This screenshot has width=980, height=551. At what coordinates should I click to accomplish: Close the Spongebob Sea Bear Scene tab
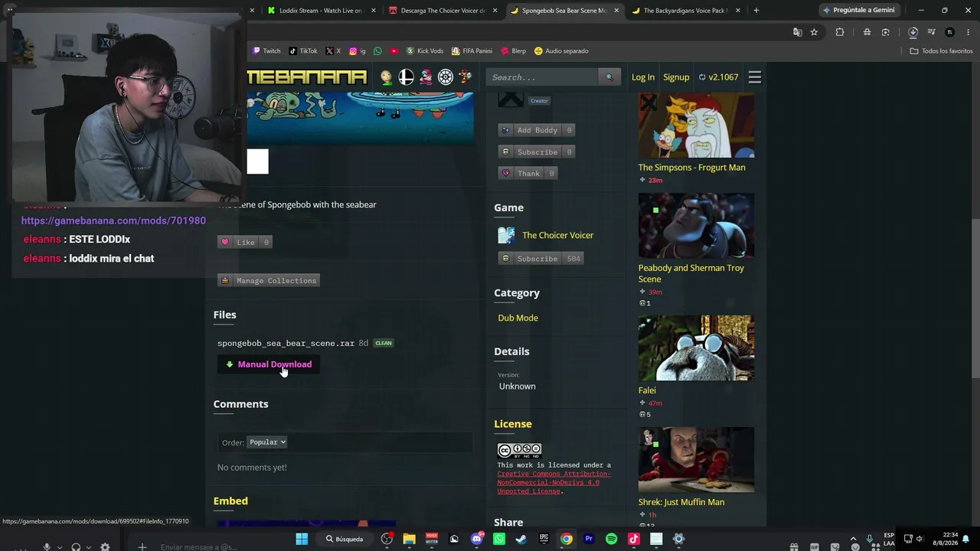pyautogui.click(x=616, y=11)
